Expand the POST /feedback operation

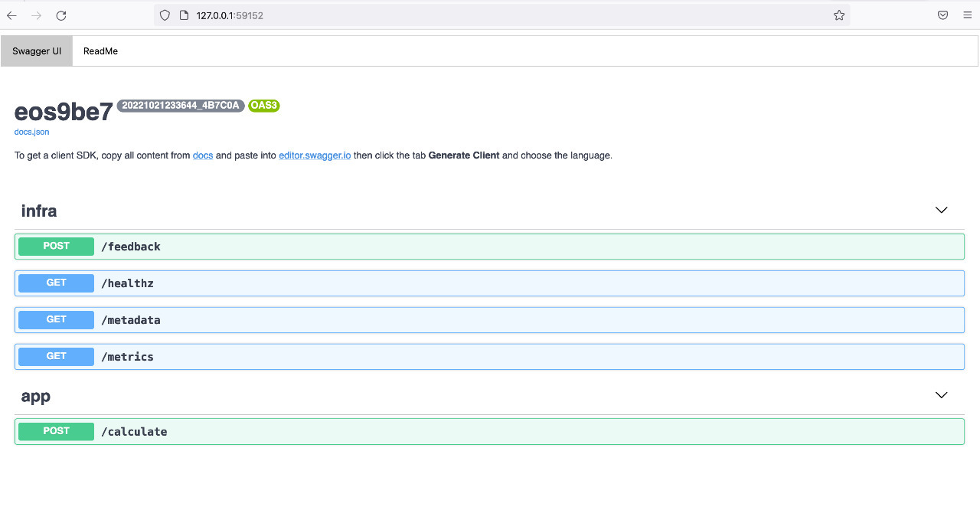coord(490,246)
